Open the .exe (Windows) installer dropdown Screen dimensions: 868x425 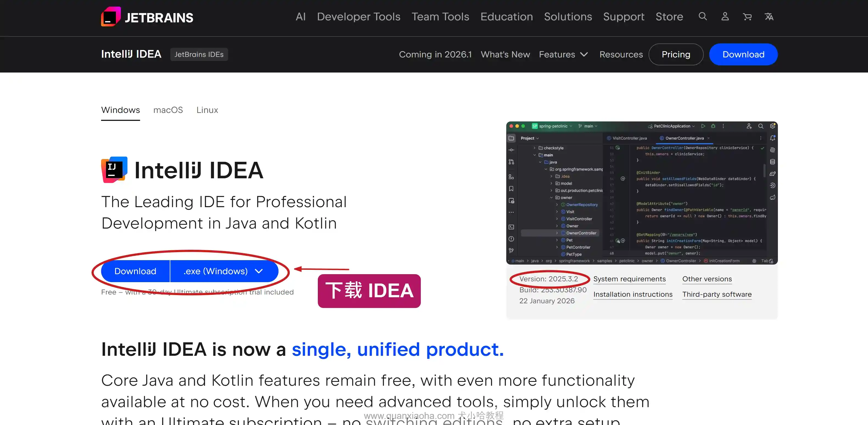(223, 271)
